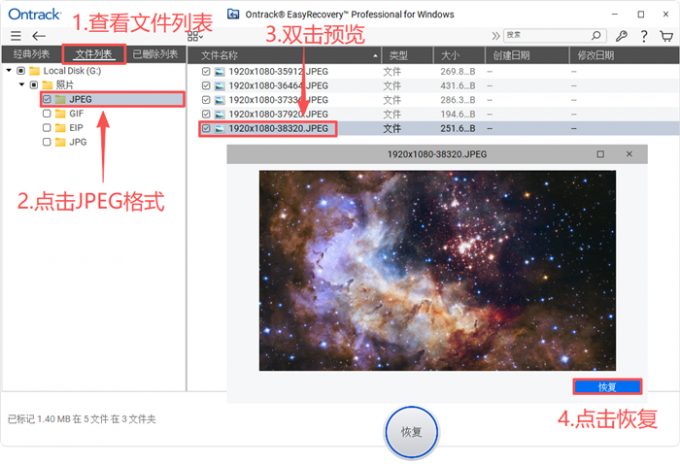The image size is (680, 464).
Task: Switch to the 已删除列表 tab
Action: [155, 54]
